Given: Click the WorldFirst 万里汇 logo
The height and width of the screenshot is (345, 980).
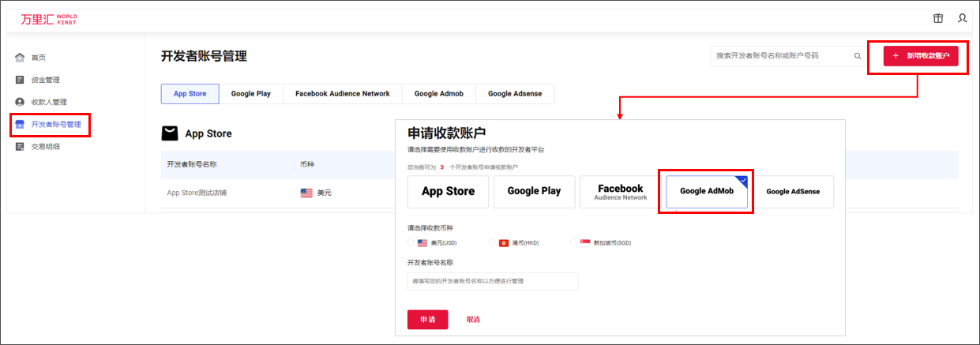Looking at the screenshot, I should tap(49, 18).
